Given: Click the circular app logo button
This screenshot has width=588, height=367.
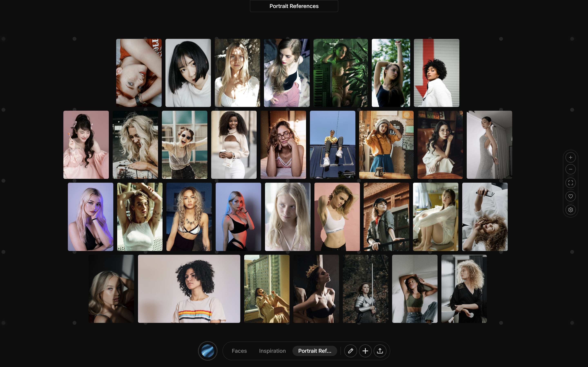Looking at the screenshot, I should [208, 351].
